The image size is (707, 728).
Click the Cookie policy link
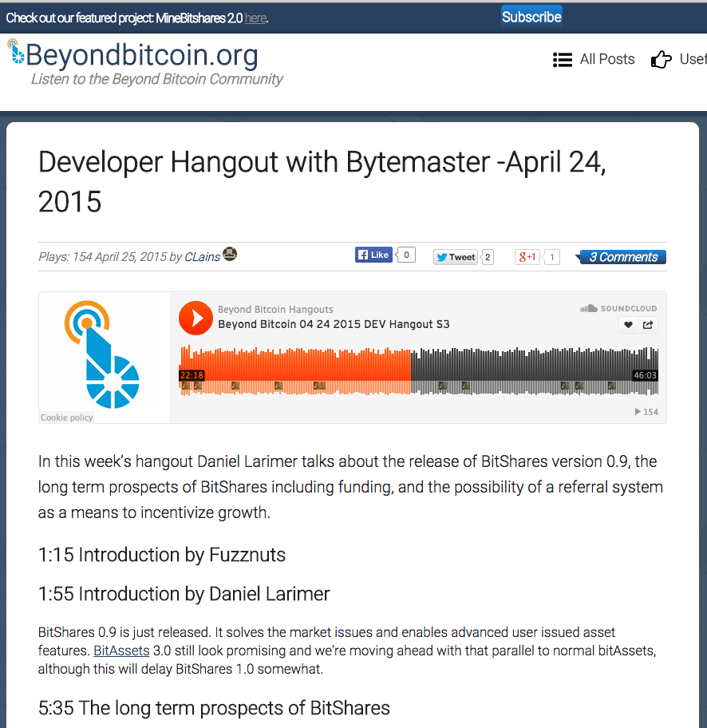coord(66,417)
